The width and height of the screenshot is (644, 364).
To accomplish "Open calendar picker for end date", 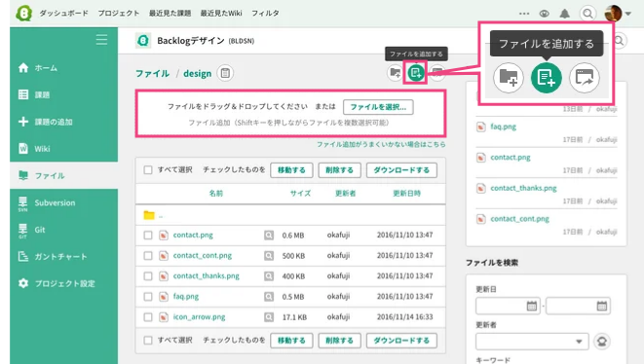I will coord(602,306).
